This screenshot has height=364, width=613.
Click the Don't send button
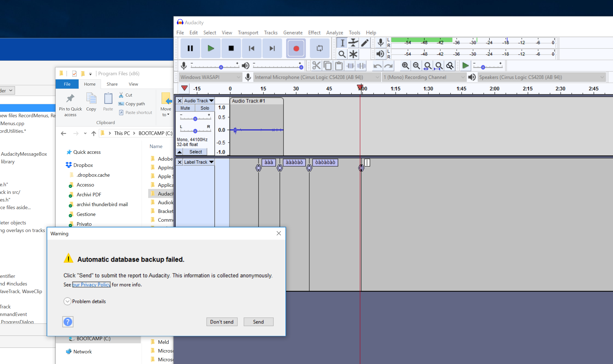222,322
